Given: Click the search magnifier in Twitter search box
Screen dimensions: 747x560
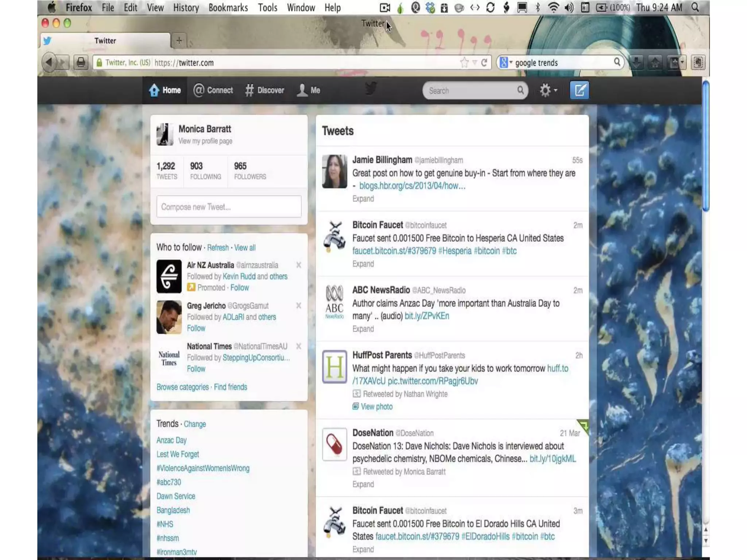Looking at the screenshot, I should 520,90.
